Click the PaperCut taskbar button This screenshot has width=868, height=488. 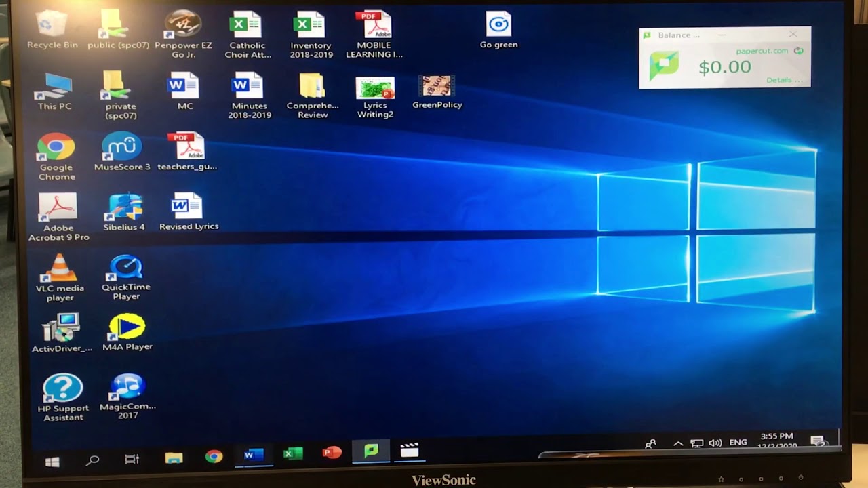(371, 451)
